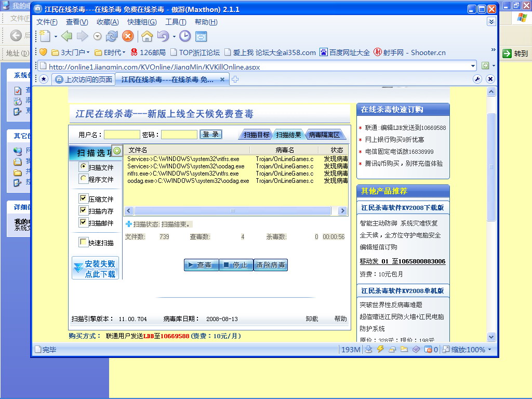Expand the menu bar double chevron
532x399 pixels.
point(491,22)
